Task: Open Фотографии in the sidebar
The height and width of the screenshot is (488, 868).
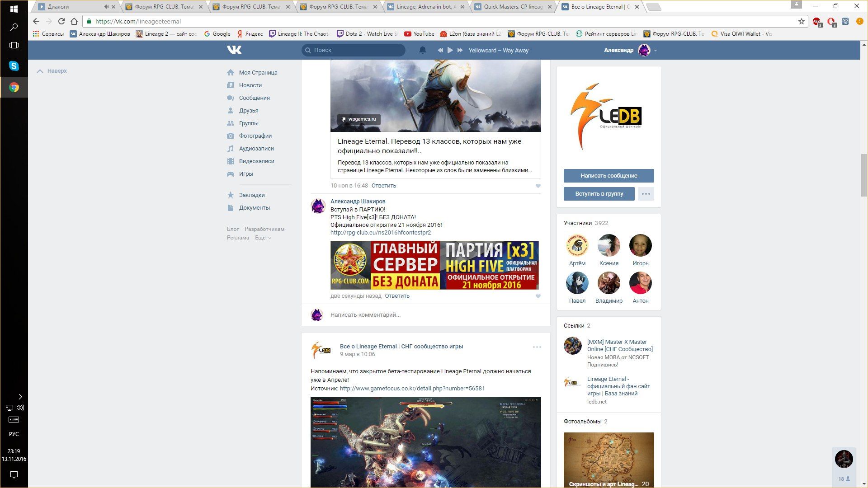Action: pos(255,136)
